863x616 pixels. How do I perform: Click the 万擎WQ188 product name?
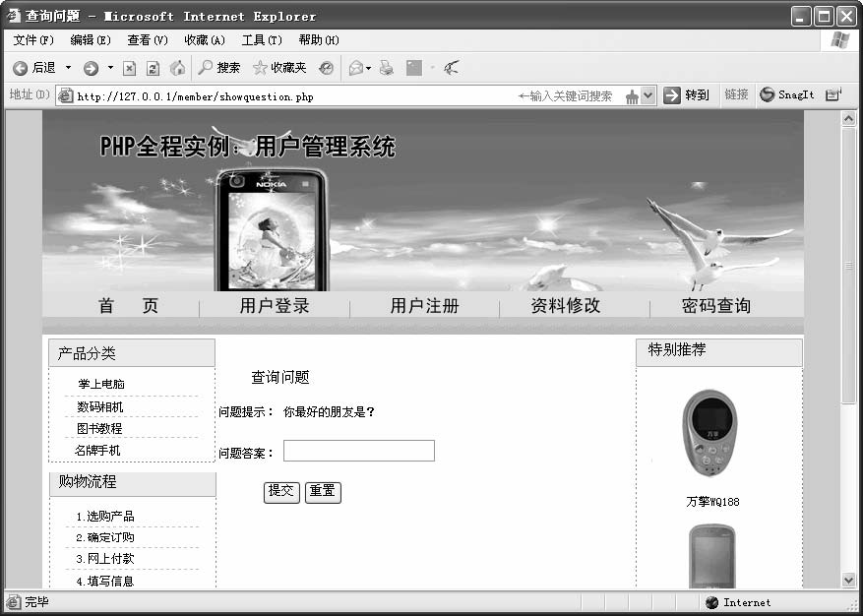click(712, 502)
